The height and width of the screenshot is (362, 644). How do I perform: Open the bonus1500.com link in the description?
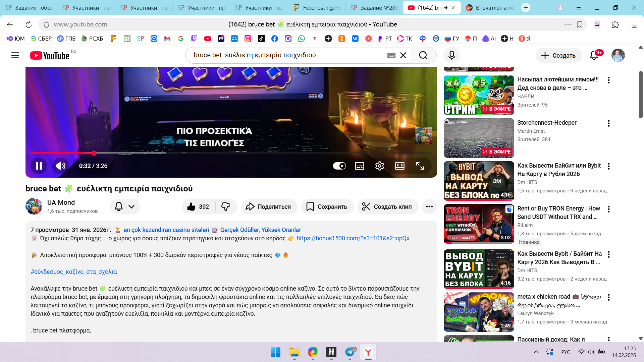tap(355, 238)
